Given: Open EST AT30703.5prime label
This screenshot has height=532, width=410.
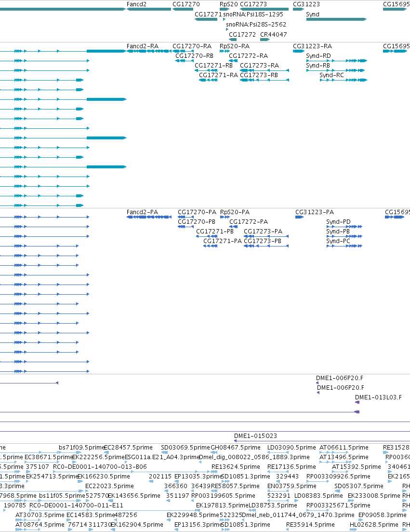Looking at the screenshot, I should coord(40,515).
